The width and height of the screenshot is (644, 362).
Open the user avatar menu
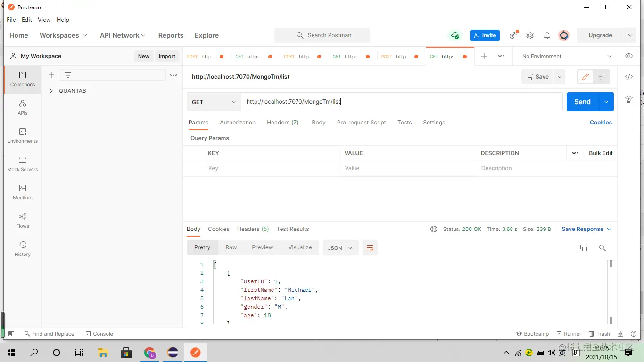(x=564, y=35)
